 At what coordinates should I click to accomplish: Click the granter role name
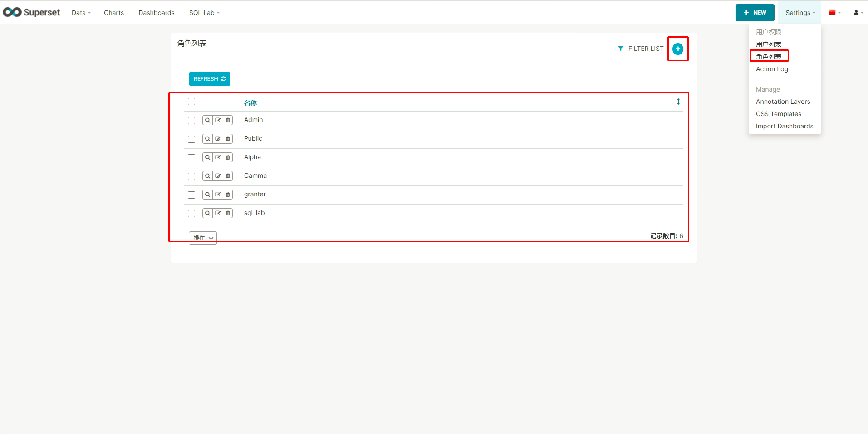click(255, 194)
